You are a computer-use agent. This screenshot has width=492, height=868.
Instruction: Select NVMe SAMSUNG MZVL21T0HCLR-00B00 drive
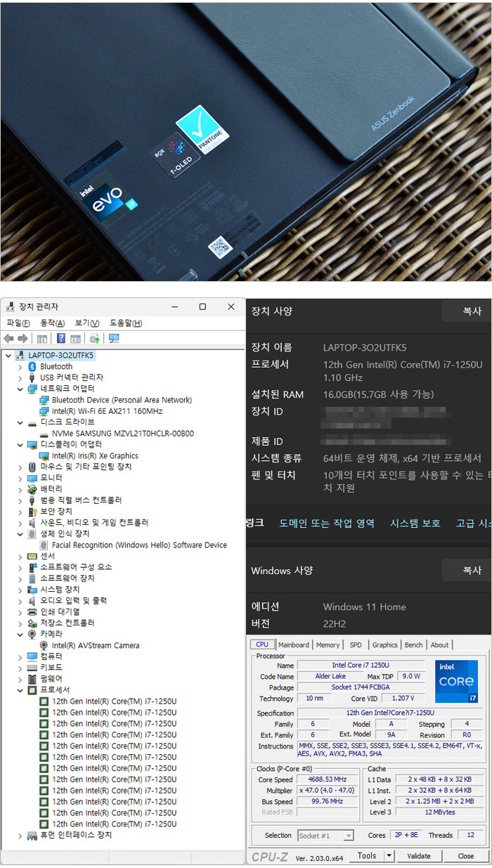(x=123, y=434)
